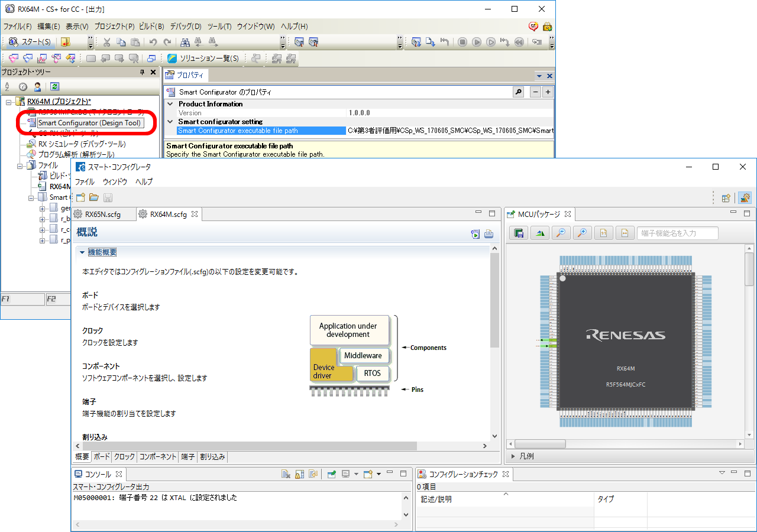
Task: Toggle Scroll Lock icon in console toolbar
Action: pyautogui.click(x=299, y=474)
